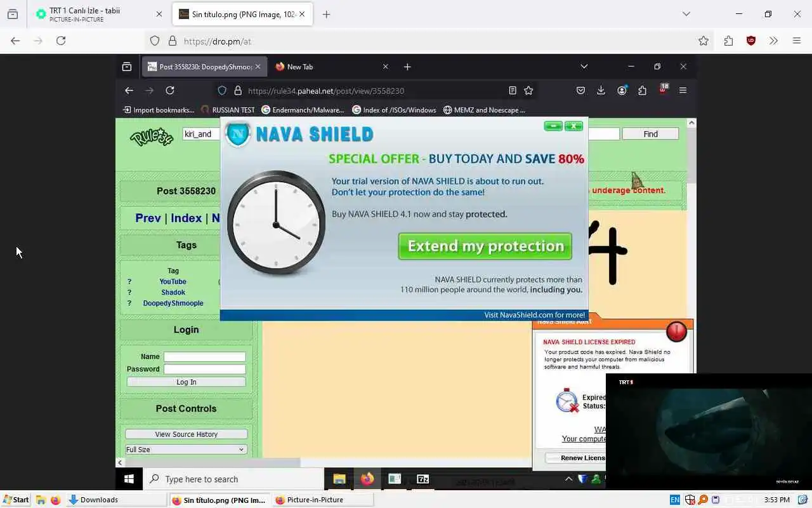Open the list all tabs dropdown in the outer Firefox

(686, 14)
